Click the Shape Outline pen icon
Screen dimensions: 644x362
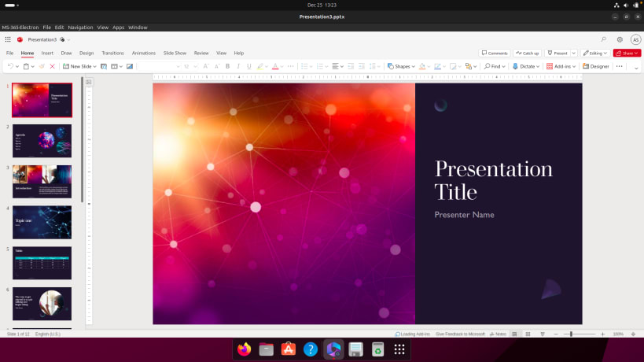pos(437,66)
